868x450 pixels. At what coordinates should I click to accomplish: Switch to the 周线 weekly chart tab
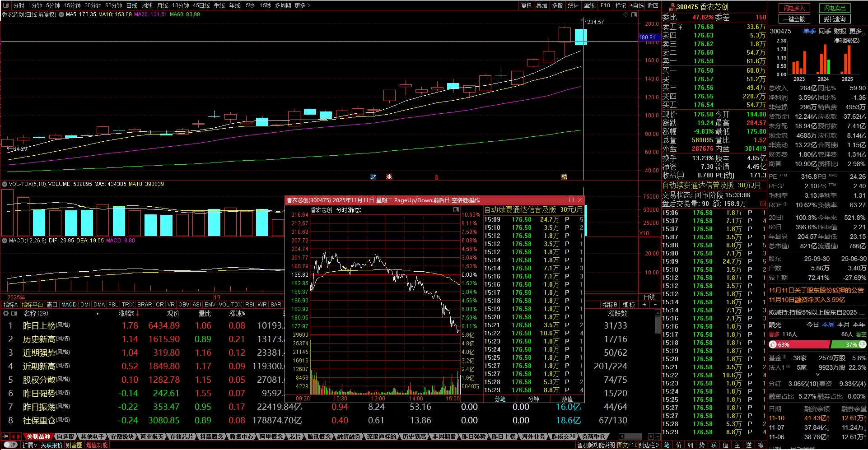147,5
